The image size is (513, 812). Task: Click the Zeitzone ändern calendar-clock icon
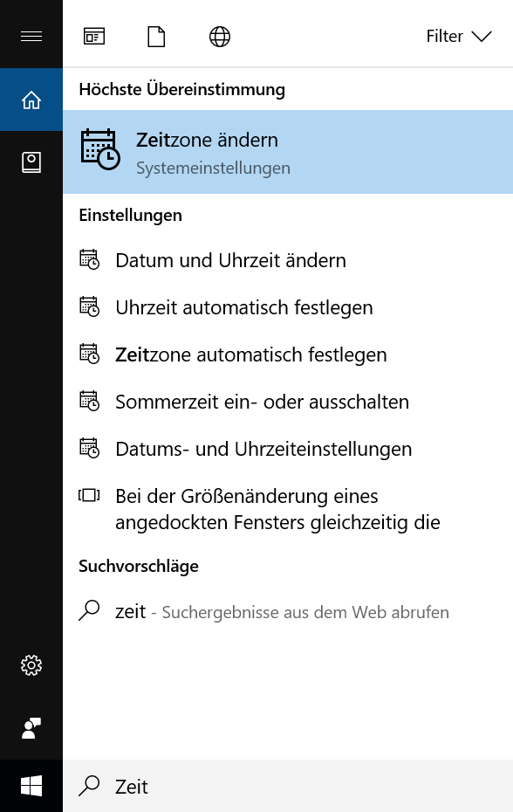(99, 150)
